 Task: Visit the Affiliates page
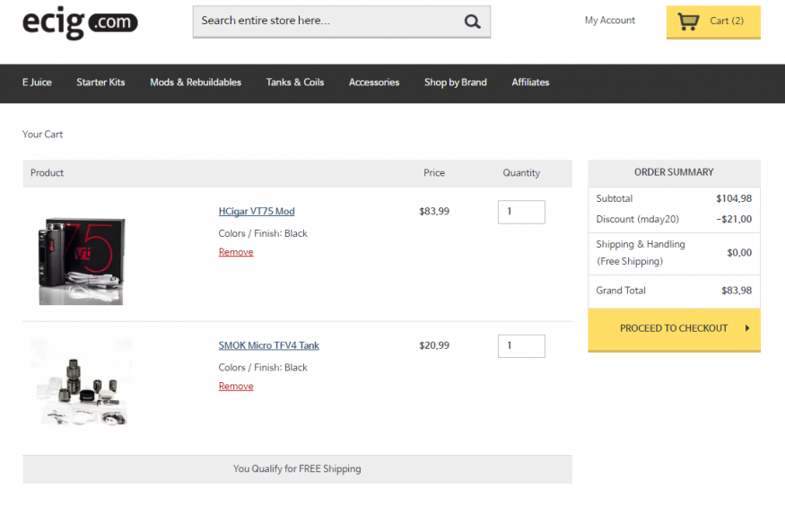pyautogui.click(x=530, y=83)
